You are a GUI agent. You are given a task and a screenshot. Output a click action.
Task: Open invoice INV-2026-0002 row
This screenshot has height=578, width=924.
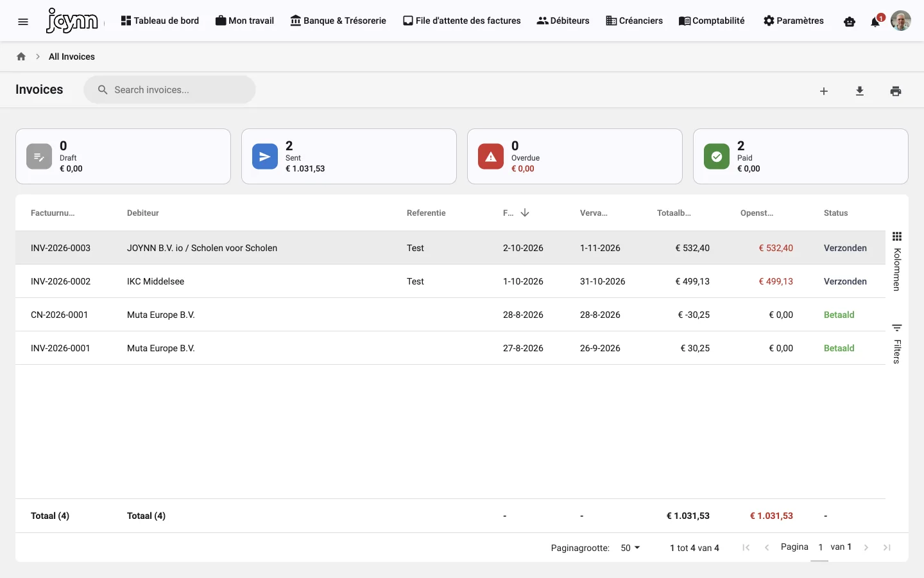(450, 281)
